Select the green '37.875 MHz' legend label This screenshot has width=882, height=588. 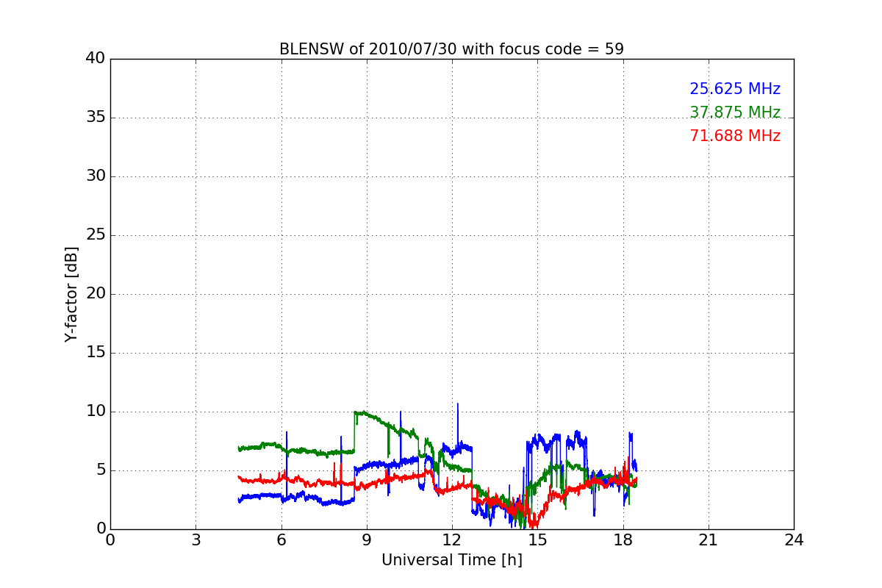[735, 112]
